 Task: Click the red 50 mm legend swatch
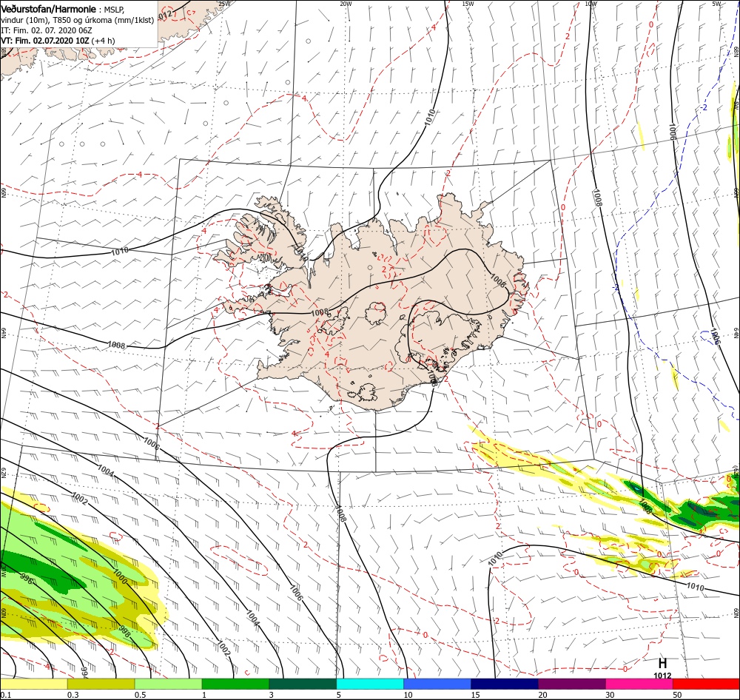(x=706, y=684)
